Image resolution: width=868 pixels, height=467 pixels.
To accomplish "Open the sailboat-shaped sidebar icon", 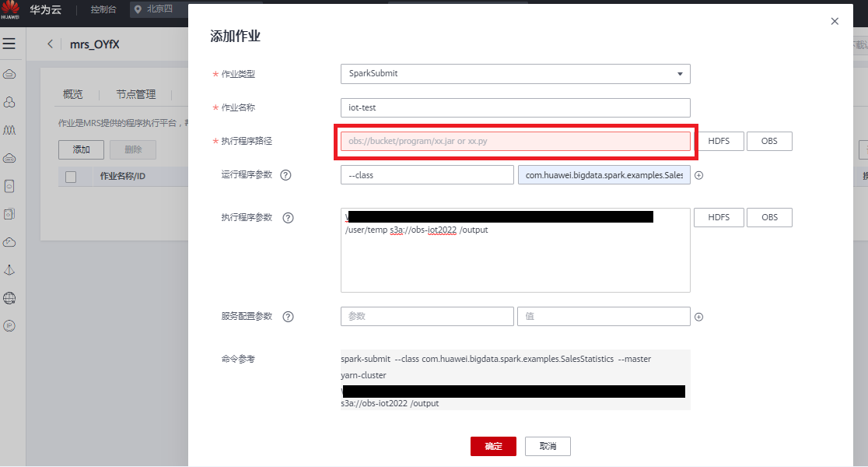I will [x=9, y=270].
